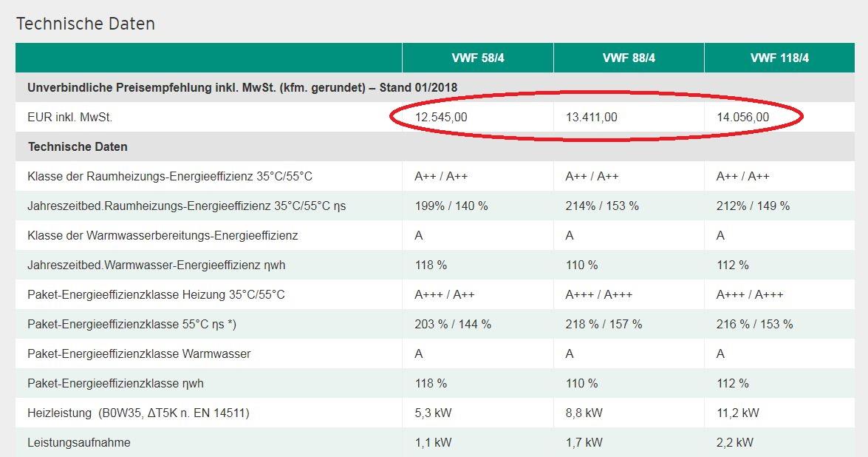Click the Heizleistung (B0W35, ΔT5K n. EN 14511) label
Viewport: 868px width, 457px height.
pyautogui.click(x=138, y=413)
